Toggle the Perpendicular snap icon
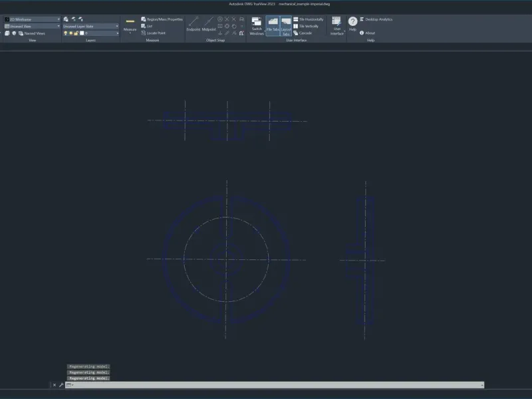The height and width of the screenshot is (399, 532). 220,33
